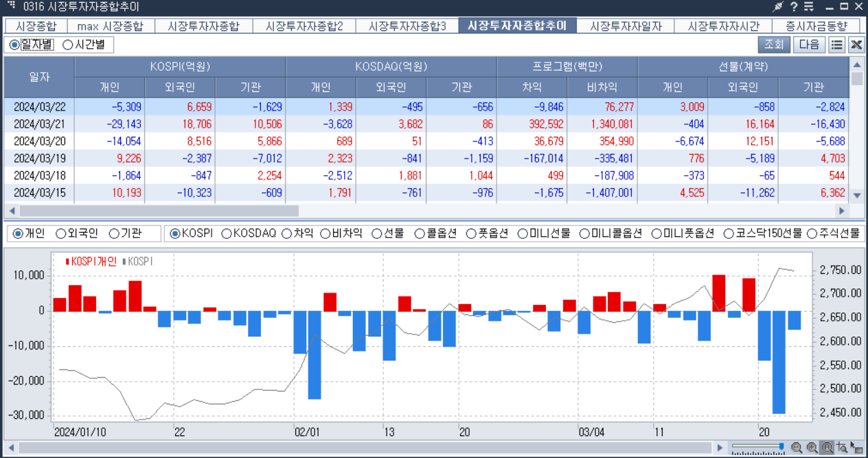The width and height of the screenshot is (868, 458).
Task: Click the chart zoom level slider handle
Action: pyautogui.click(x=781, y=447)
